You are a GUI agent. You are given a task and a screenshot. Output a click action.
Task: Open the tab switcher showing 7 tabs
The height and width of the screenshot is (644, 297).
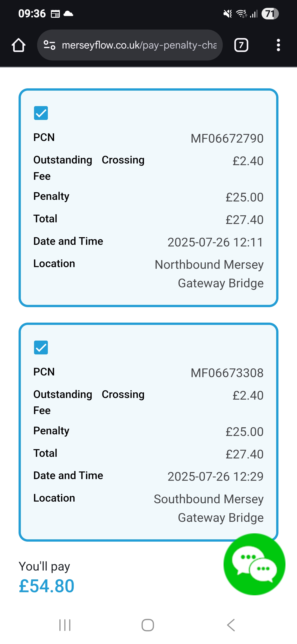(241, 45)
